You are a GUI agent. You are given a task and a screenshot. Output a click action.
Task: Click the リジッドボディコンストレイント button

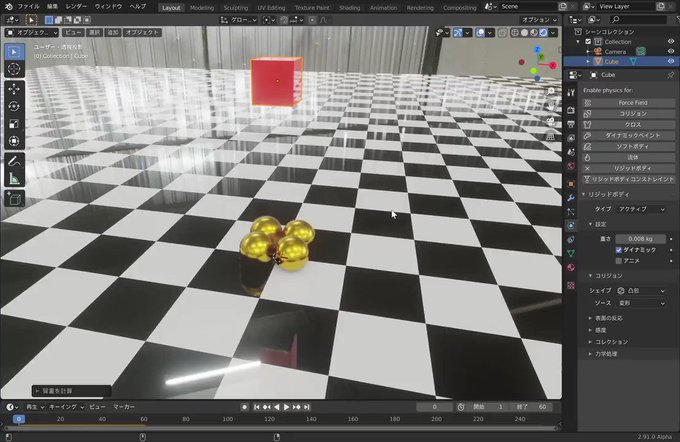628,179
